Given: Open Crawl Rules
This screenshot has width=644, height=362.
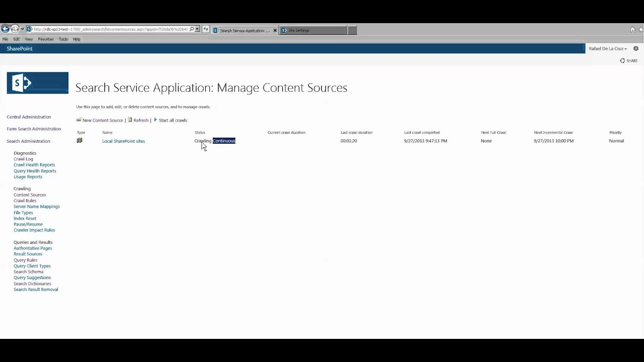Looking at the screenshot, I should [x=25, y=201].
